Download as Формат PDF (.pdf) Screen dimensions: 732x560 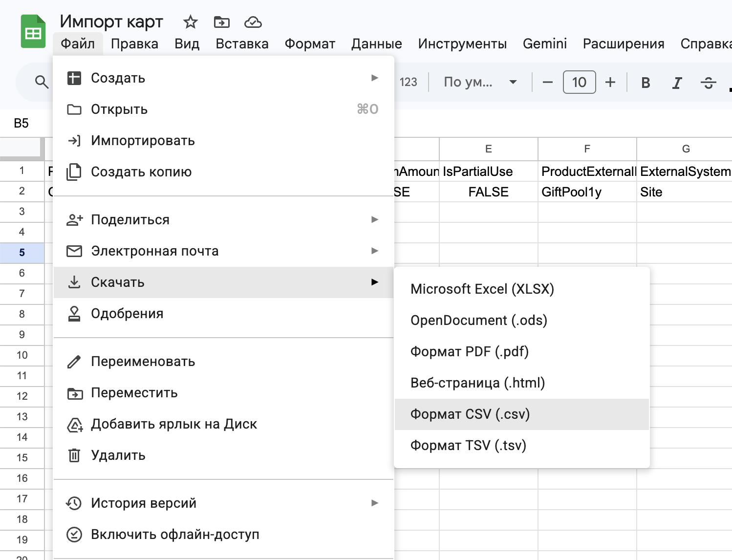522,352
